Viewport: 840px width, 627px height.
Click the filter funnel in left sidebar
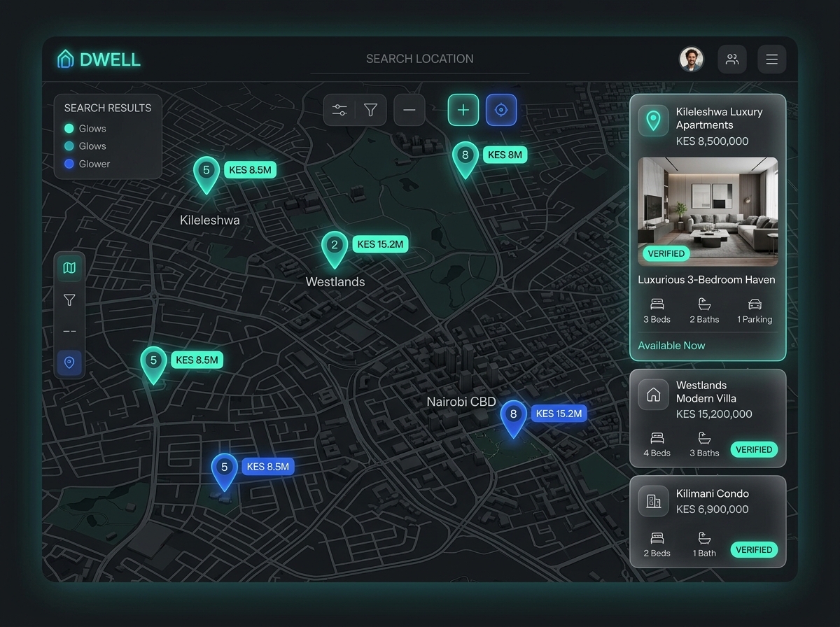[69, 300]
